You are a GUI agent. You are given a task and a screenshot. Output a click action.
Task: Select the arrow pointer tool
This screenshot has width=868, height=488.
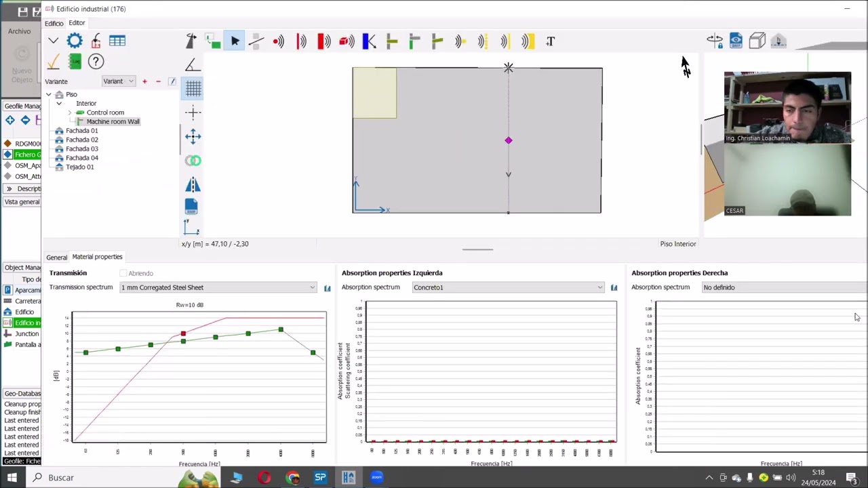pos(235,41)
